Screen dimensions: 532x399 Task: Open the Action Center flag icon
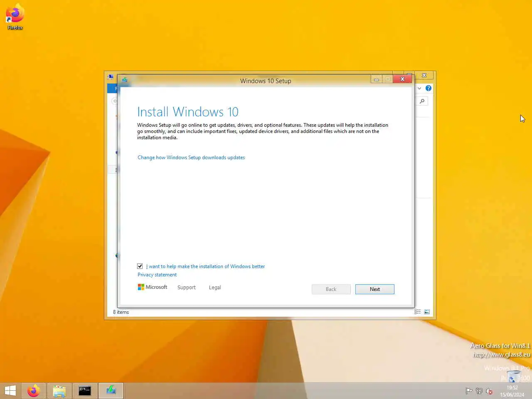[469, 391]
